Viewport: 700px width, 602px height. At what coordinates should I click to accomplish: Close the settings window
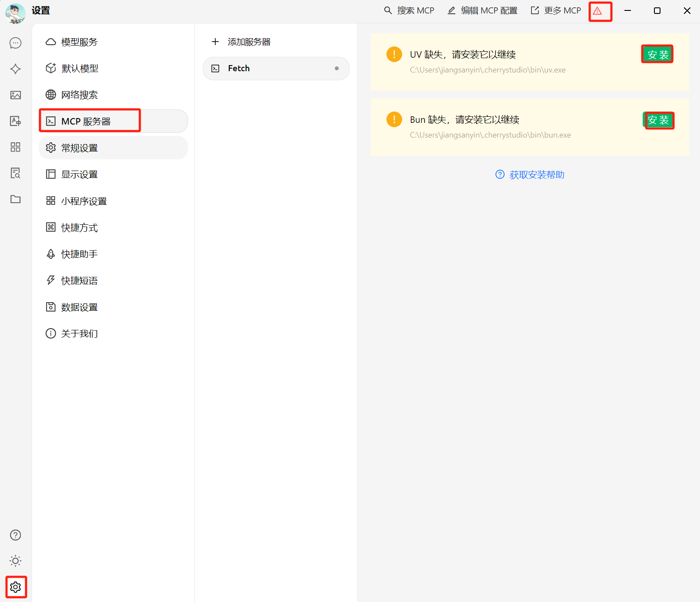pyautogui.click(x=687, y=11)
